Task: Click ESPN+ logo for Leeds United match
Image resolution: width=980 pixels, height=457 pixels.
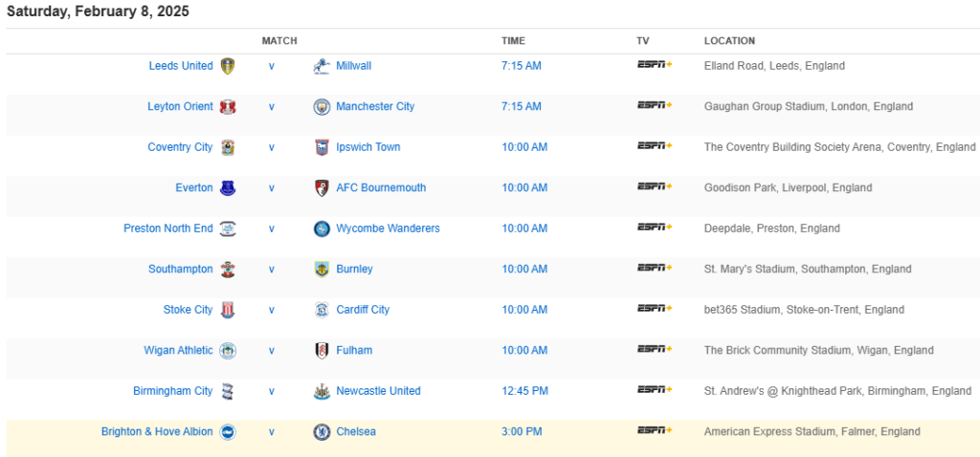Action: [x=655, y=65]
